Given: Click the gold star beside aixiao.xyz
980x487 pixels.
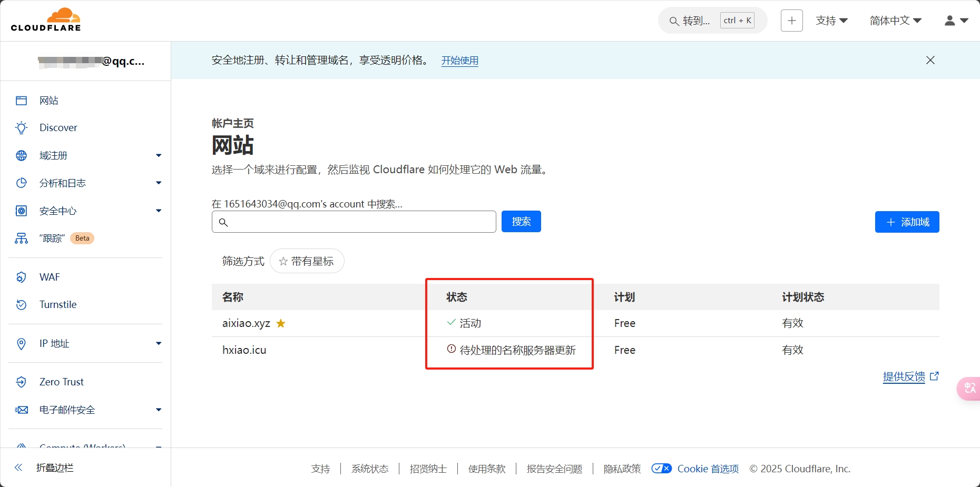Looking at the screenshot, I should pyautogui.click(x=281, y=323).
